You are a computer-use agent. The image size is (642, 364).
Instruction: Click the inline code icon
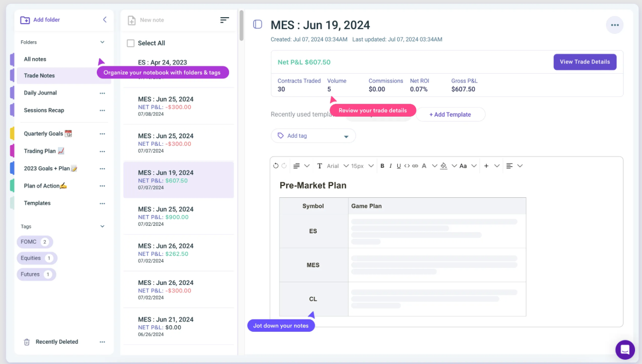406,166
